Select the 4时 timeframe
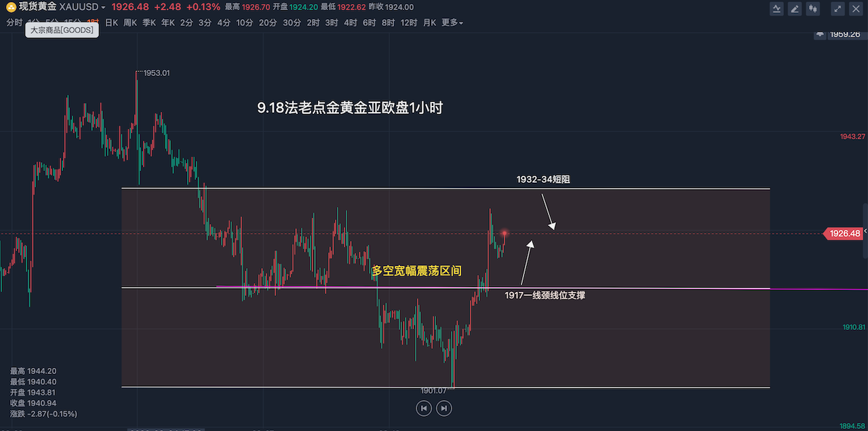 (350, 22)
